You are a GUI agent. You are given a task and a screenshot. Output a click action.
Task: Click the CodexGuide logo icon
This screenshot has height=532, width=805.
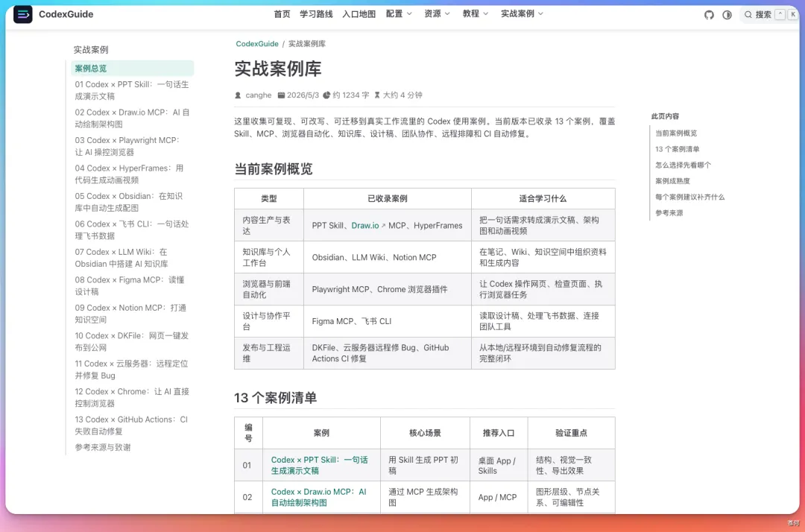point(22,14)
